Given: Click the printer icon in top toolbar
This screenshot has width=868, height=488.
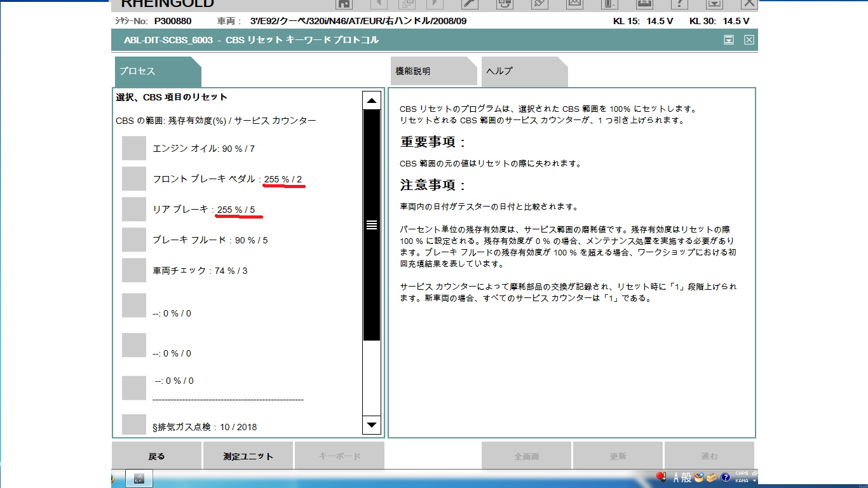Looking at the screenshot, I should tap(644, 4).
